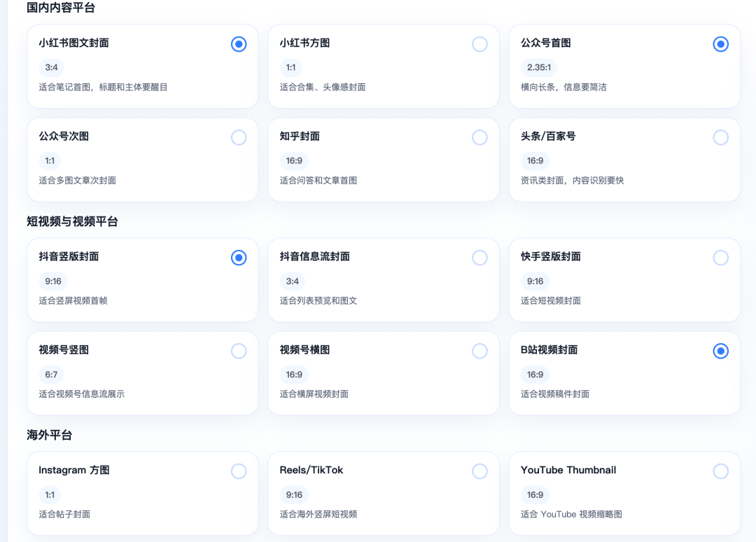
Task: Click the 公众号首图 card title
Action: (546, 43)
